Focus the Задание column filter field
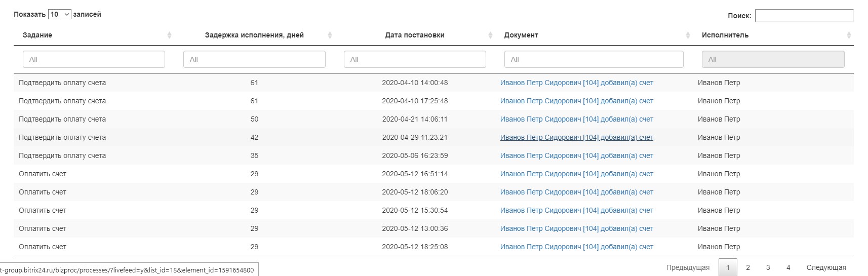 (x=94, y=59)
